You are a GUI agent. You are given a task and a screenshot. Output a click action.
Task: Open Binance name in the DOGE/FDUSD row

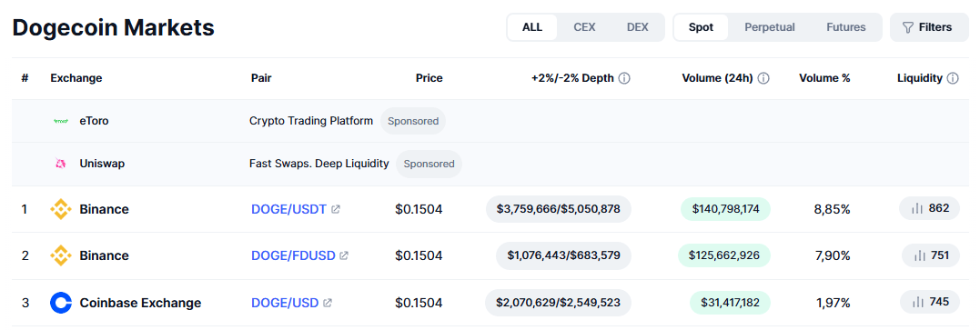pos(105,255)
